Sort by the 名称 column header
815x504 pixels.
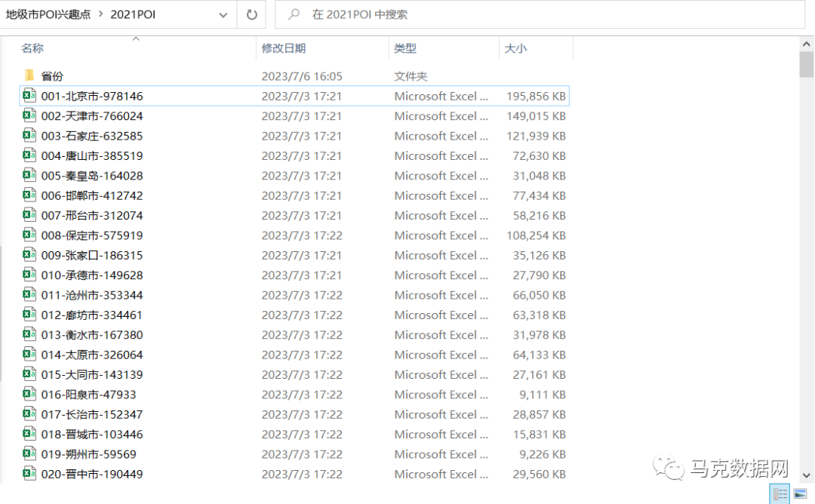[x=32, y=48]
